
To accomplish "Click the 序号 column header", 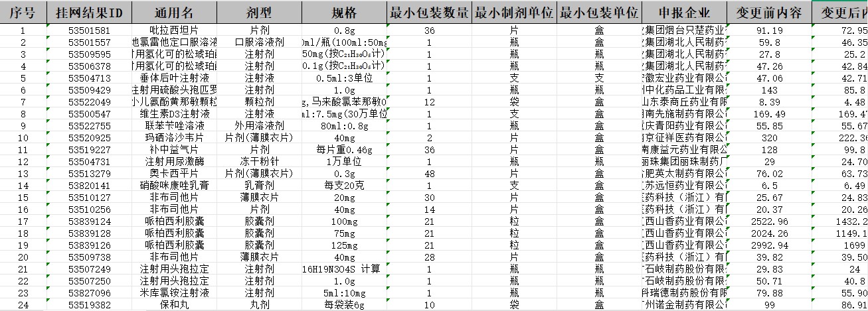I will pos(23,13).
